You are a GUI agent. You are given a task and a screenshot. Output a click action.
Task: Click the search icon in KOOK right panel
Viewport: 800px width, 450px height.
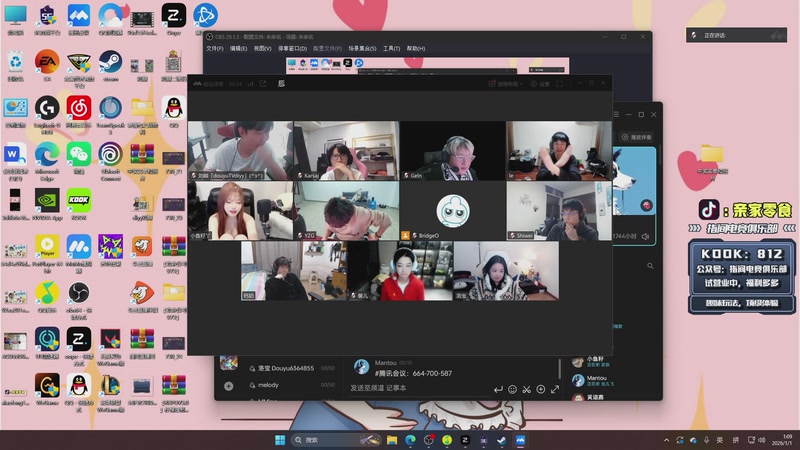650,266
